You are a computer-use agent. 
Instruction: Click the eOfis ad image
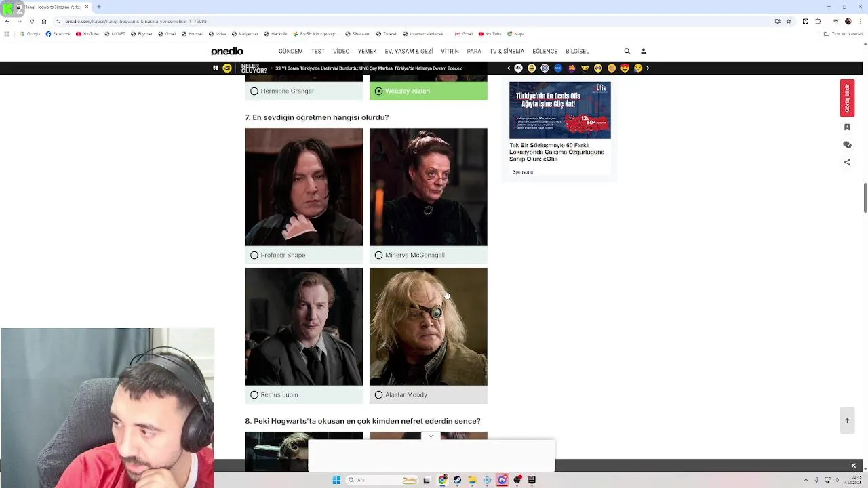coord(560,110)
